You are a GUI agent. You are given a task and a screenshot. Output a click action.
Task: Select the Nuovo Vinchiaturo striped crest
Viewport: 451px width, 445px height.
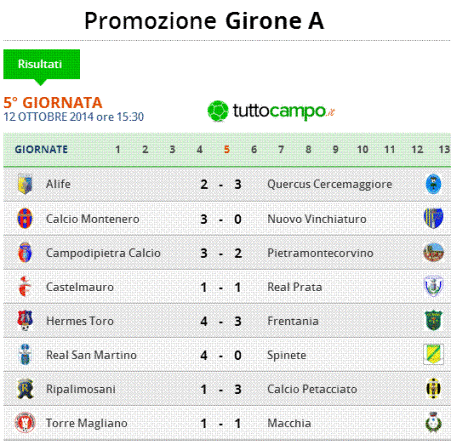click(433, 218)
